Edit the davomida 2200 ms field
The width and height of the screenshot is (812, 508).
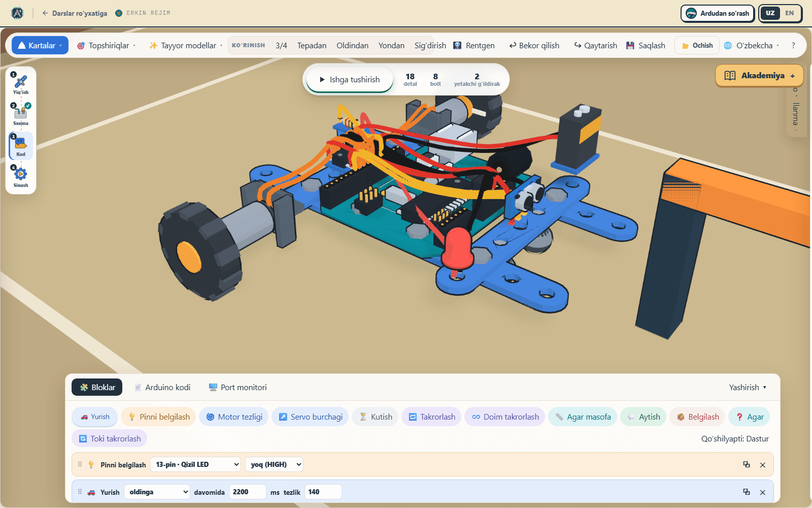[x=247, y=492]
